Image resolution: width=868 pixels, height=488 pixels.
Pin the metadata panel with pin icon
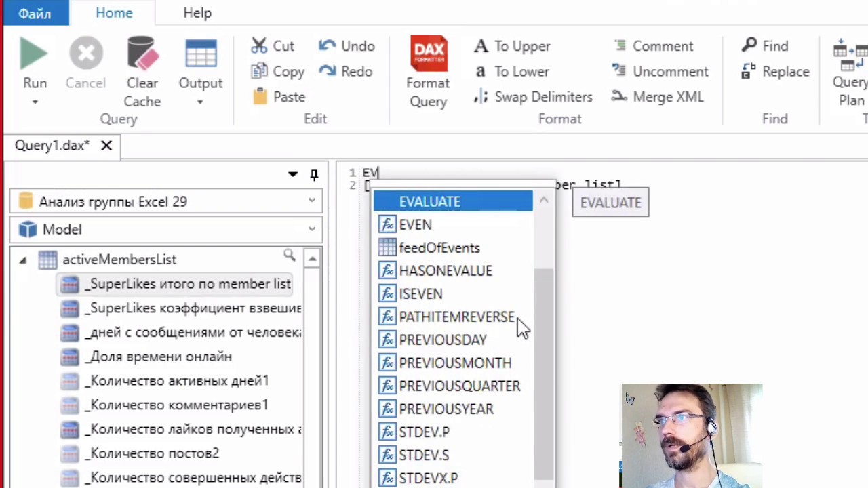(314, 175)
